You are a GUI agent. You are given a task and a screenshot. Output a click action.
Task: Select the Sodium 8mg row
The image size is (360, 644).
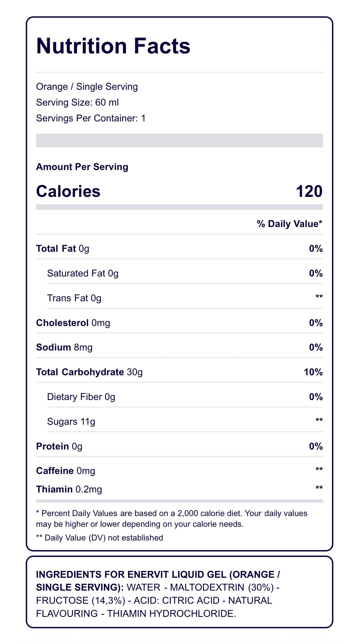click(x=179, y=347)
